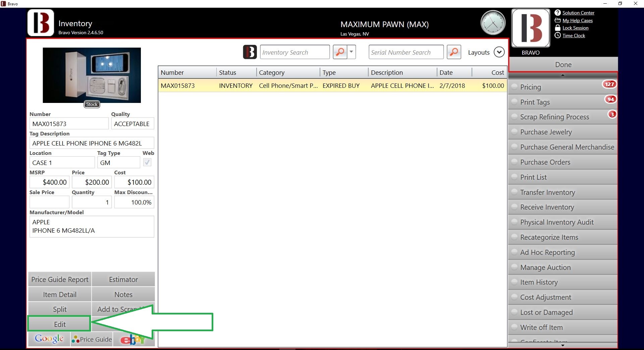Click the Bravo logo next to Inventory title
This screenshot has width=644, height=350.
[x=41, y=23]
